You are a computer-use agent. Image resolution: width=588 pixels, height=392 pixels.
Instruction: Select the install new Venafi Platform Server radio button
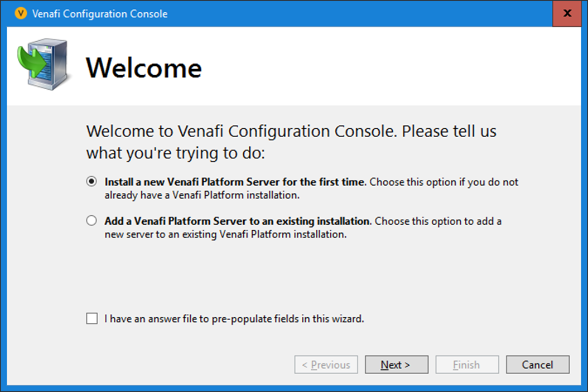point(91,182)
